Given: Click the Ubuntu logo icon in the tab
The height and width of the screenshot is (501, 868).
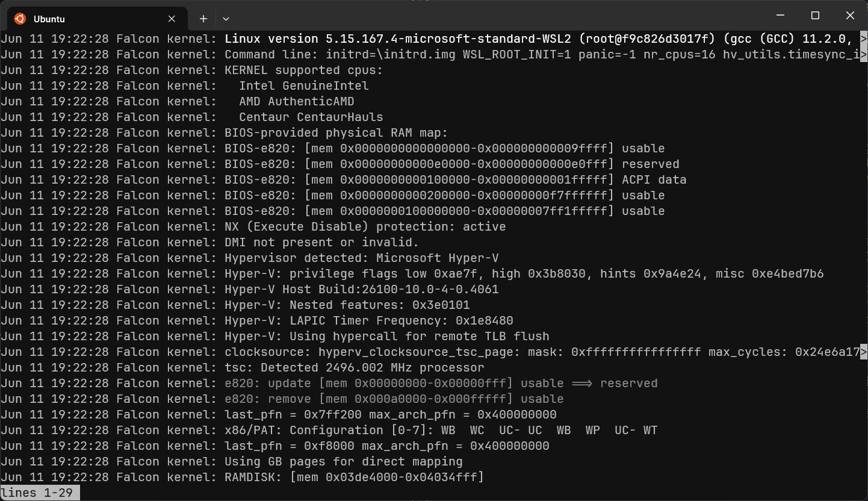Looking at the screenshot, I should [x=20, y=19].
